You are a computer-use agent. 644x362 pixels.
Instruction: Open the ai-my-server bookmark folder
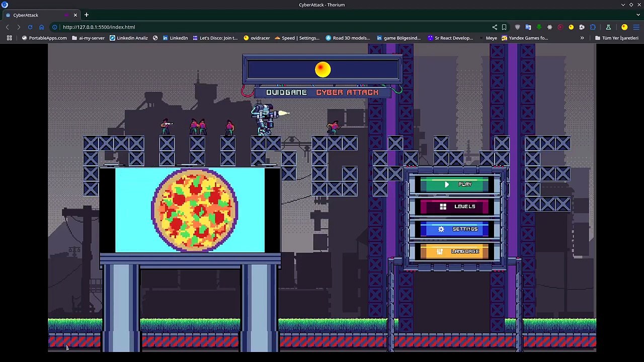[x=89, y=38]
